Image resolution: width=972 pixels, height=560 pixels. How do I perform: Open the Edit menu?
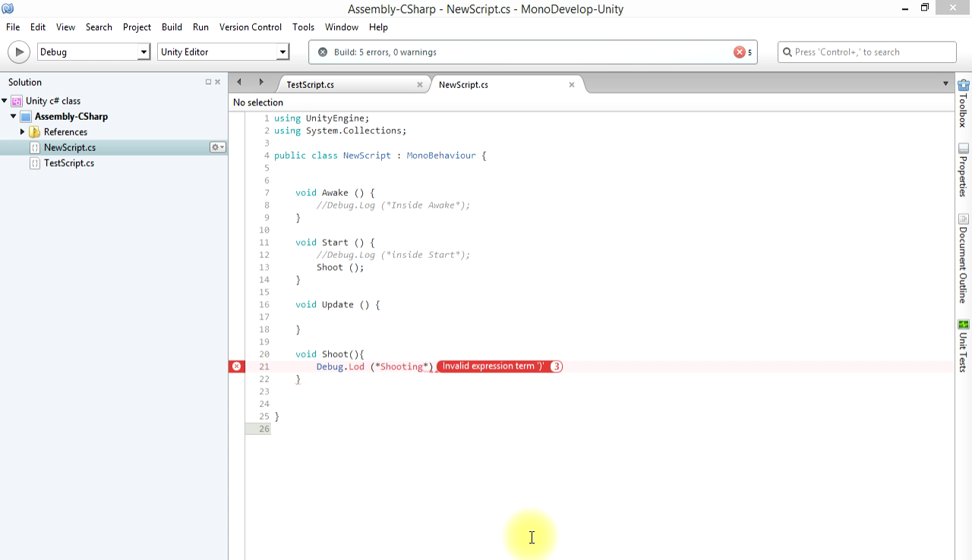click(x=38, y=27)
